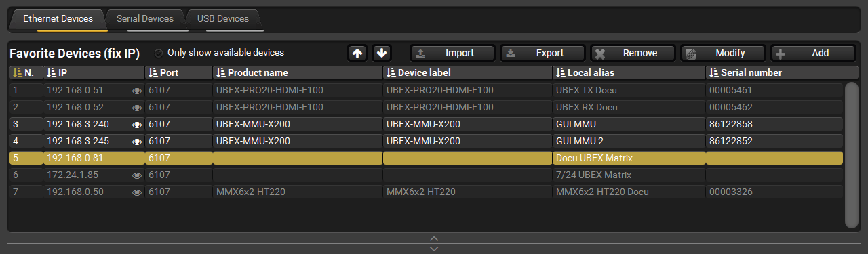868x254 pixels.
Task: Click the device list vertical scrollbar
Action: click(x=852, y=155)
